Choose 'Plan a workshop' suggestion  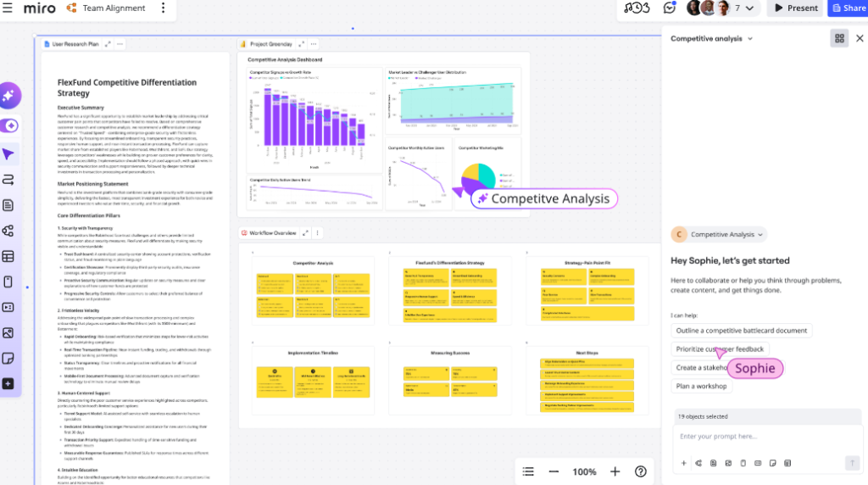coord(701,386)
